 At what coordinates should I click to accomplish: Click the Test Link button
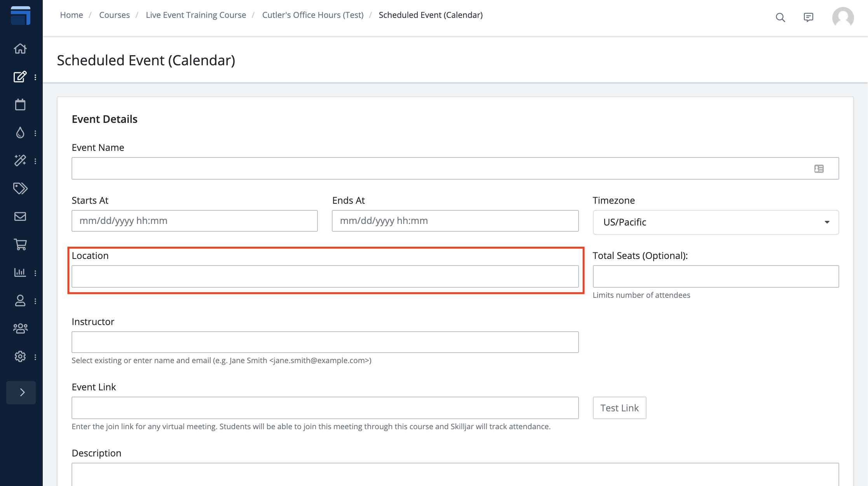(x=619, y=408)
